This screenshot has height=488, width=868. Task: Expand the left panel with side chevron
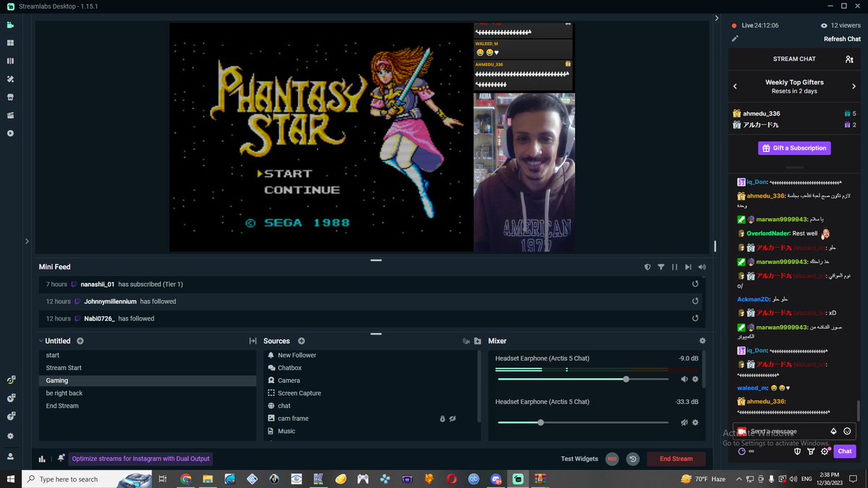point(27,241)
